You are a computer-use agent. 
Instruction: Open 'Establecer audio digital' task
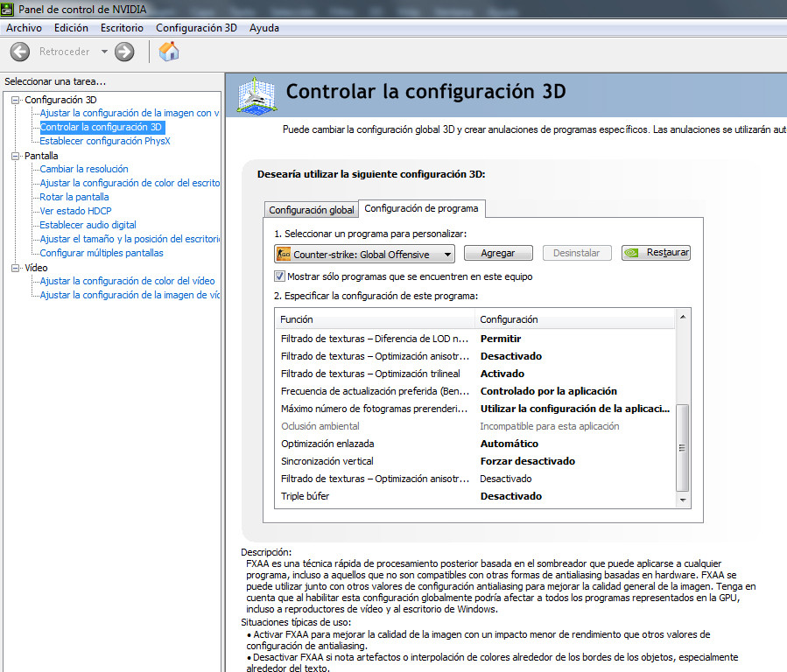pyautogui.click(x=88, y=226)
